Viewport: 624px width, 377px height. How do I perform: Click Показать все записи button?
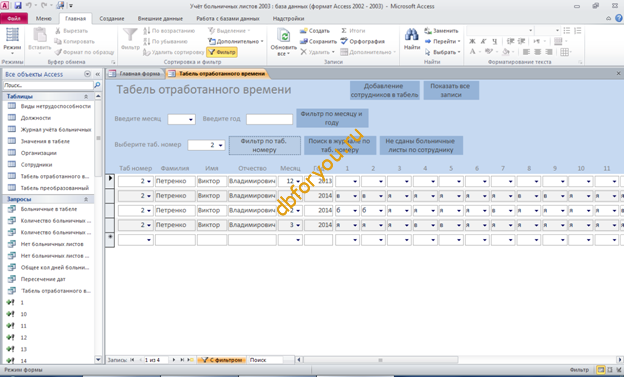[450, 90]
